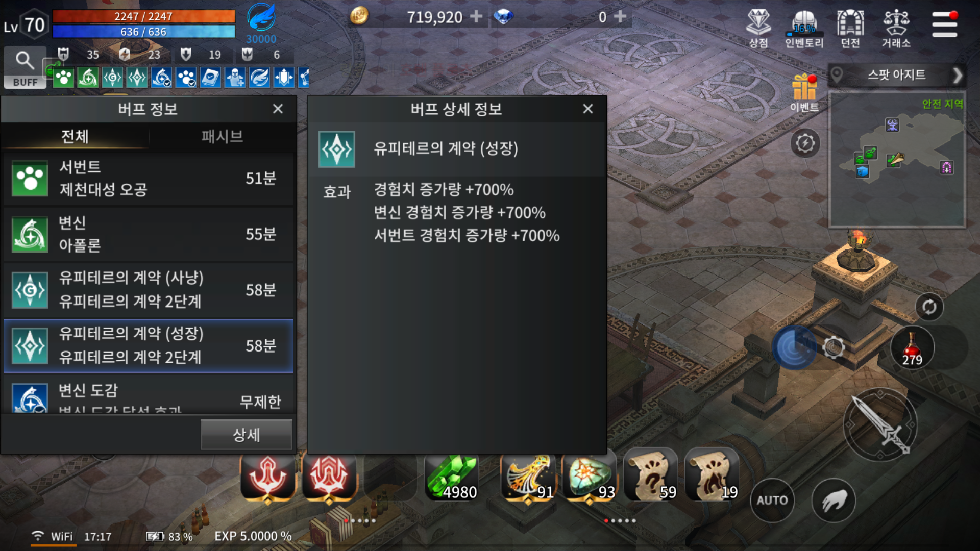The height and width of the screenshot is (551, 980).
Task: Click the 상세 detail button
Action: pyautogui.click(x=247, y=435)
